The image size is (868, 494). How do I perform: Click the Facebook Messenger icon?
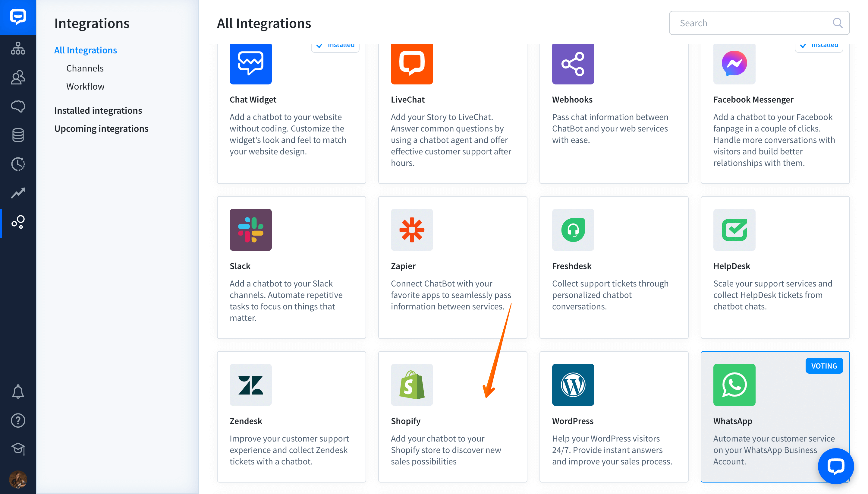(734, 64)
